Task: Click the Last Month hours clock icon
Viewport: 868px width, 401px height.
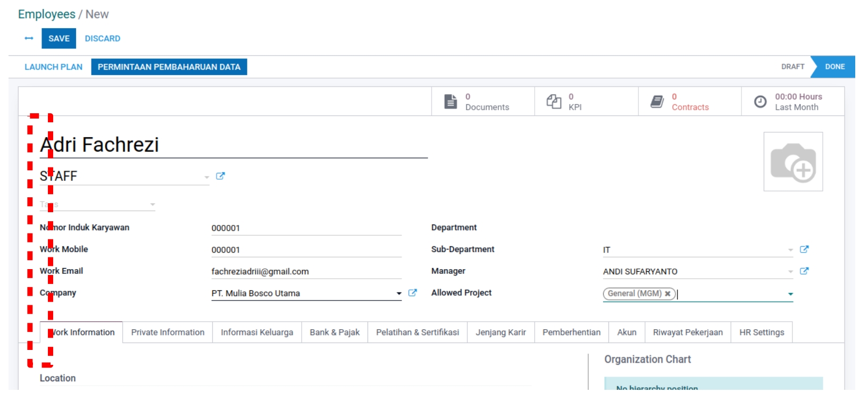Action: pos(761,102)
